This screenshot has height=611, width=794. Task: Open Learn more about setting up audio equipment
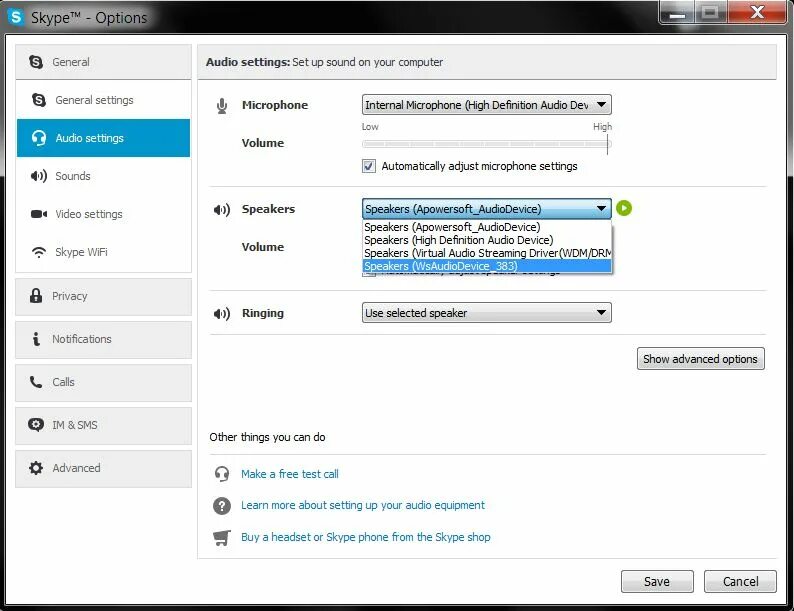[363, 505]
